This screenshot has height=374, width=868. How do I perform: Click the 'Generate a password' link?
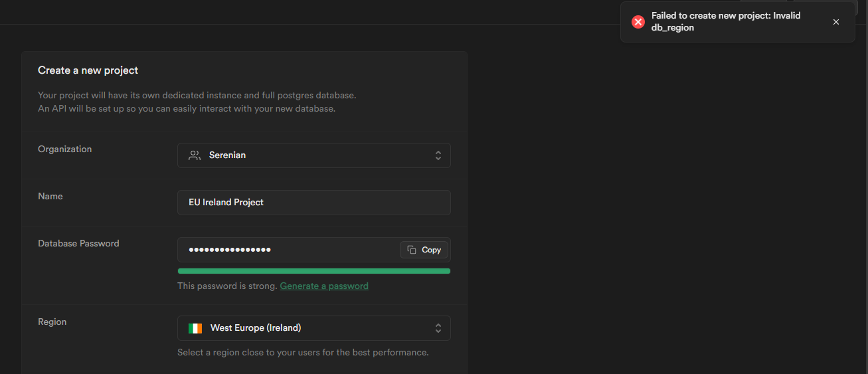(324, 286)
